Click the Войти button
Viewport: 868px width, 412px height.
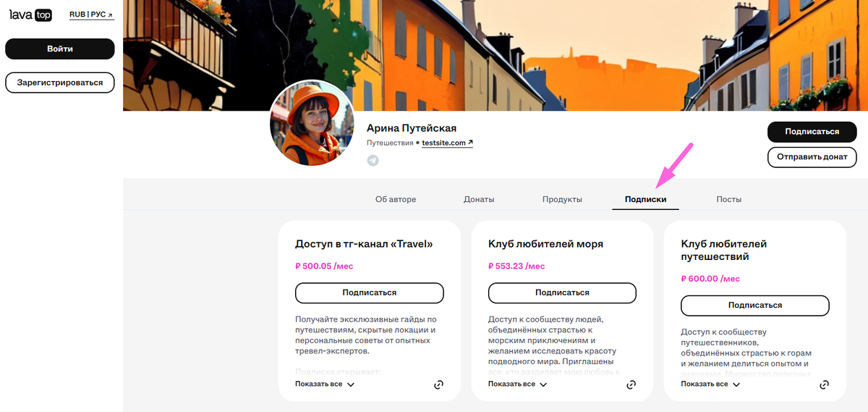pyautogui.click(x=60, y=49)
